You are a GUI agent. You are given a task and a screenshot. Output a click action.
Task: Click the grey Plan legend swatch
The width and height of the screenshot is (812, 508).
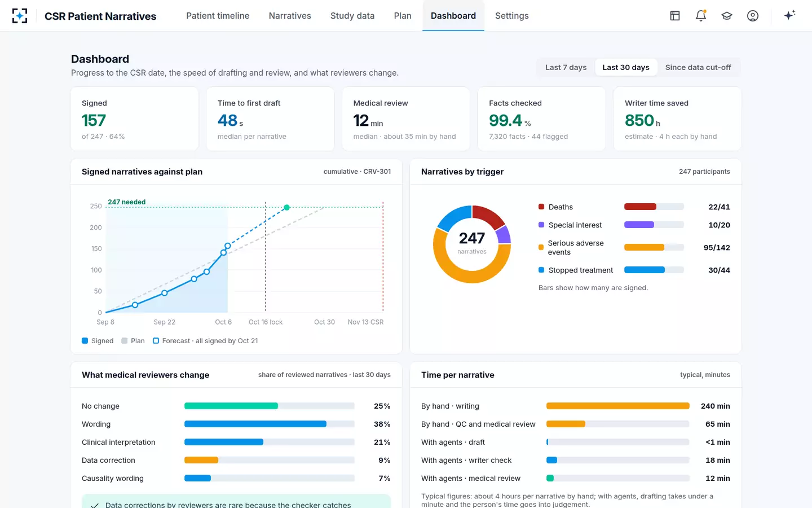125,341
